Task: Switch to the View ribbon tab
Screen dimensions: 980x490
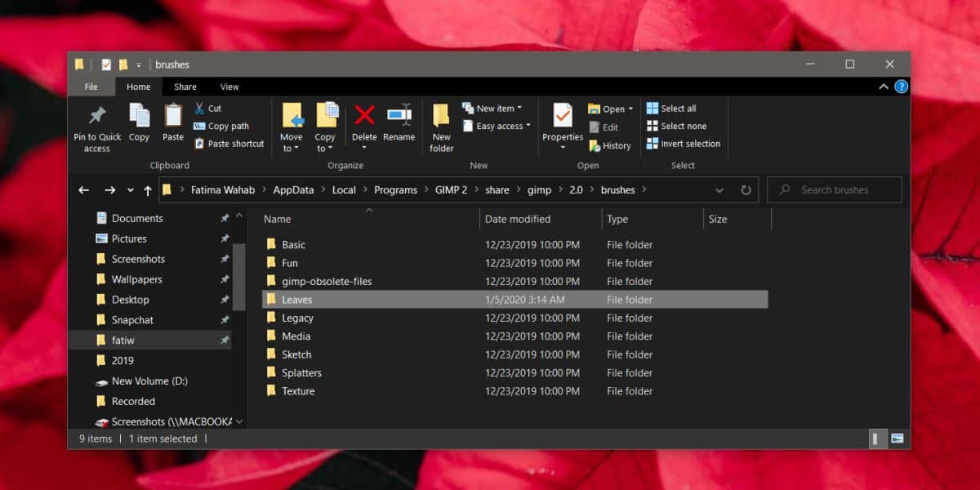Action: coord(229,87)
